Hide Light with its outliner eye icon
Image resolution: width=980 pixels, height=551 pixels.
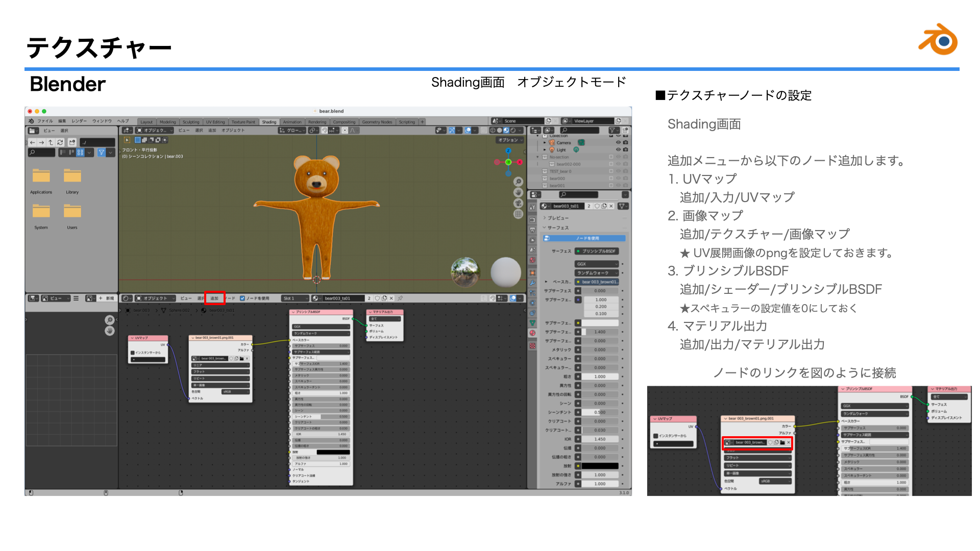pos(618,149)
